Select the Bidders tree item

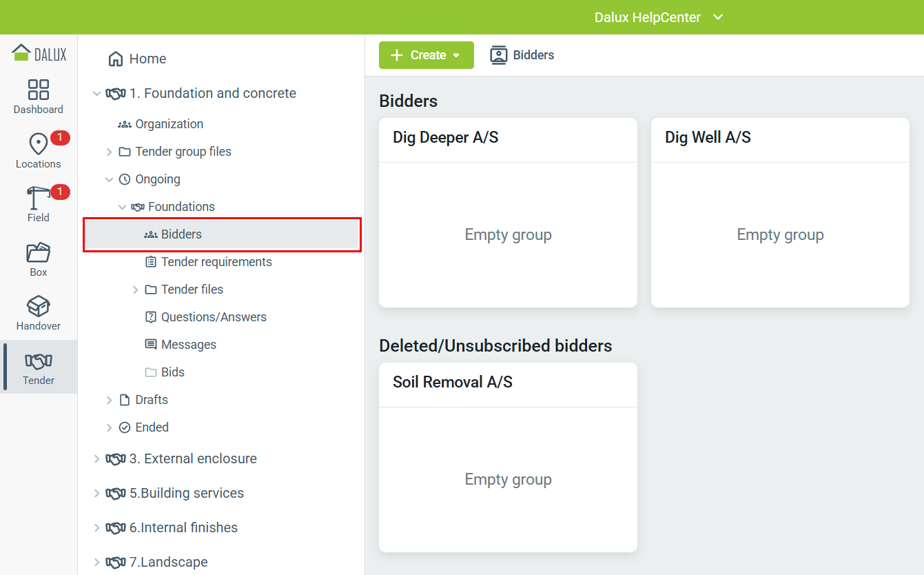[222, 234]
